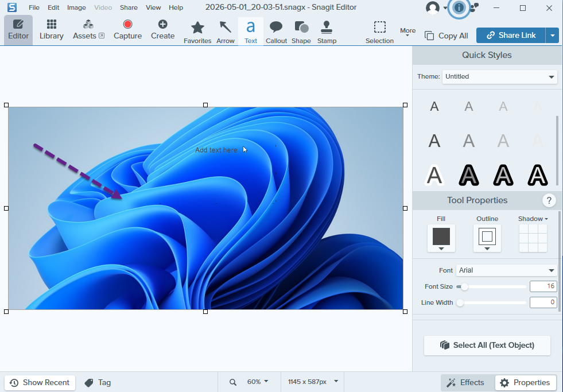Expand the Shadow options dropdown
Image resolution: width=563 pixels, height=392 pixels.
(x=533, y=219)
